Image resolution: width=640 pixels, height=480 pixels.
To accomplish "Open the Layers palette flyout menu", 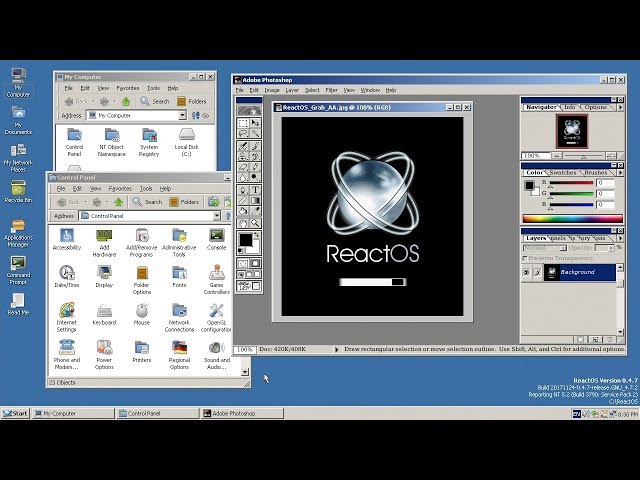I will click(620, 238).
